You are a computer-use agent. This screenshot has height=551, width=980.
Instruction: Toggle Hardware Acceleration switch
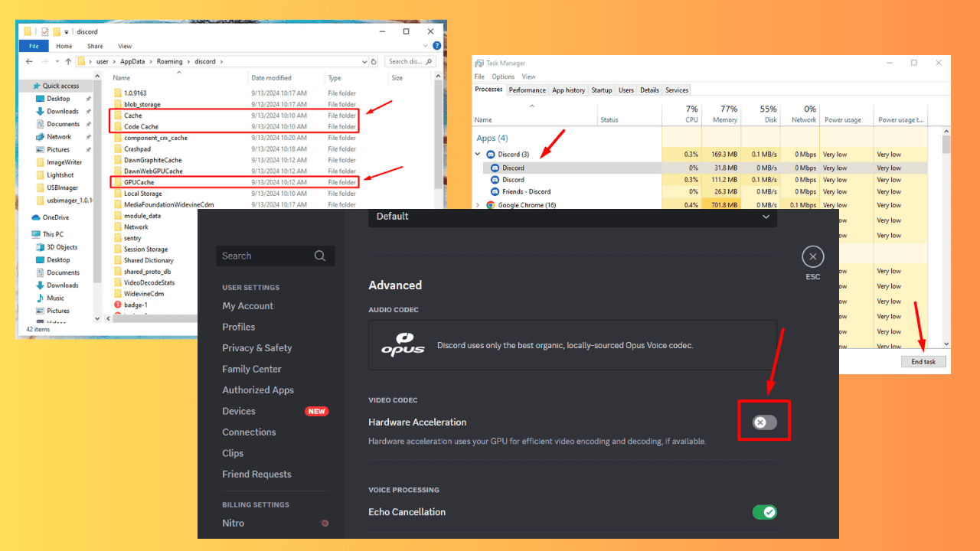coord(764,422)
